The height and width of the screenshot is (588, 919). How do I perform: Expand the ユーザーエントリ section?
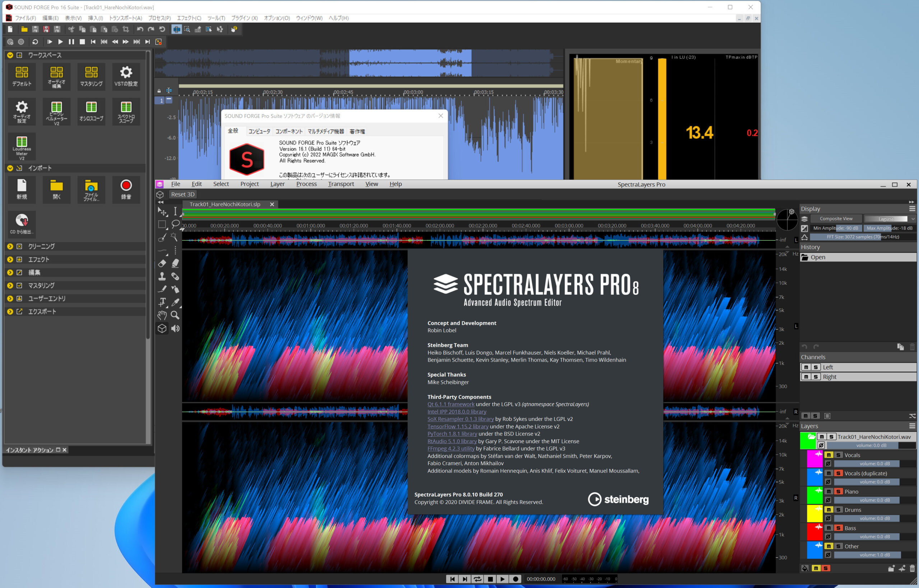[x=10, y=298]
